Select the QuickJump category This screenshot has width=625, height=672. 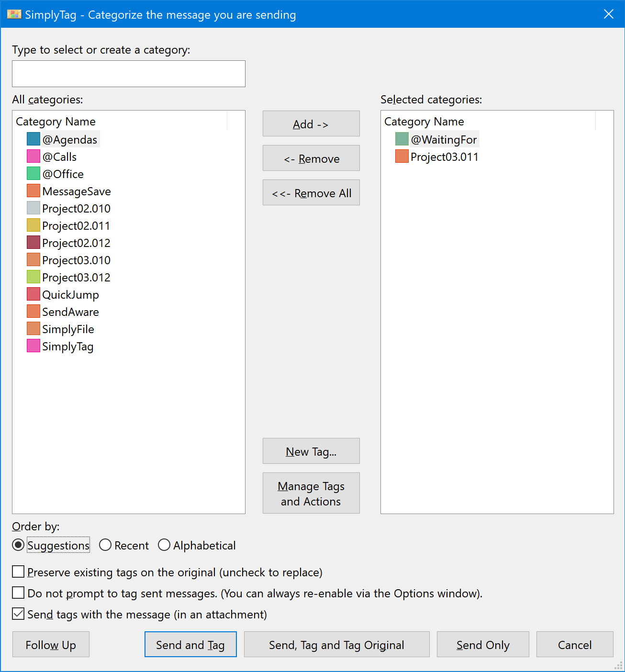[70, 295]
